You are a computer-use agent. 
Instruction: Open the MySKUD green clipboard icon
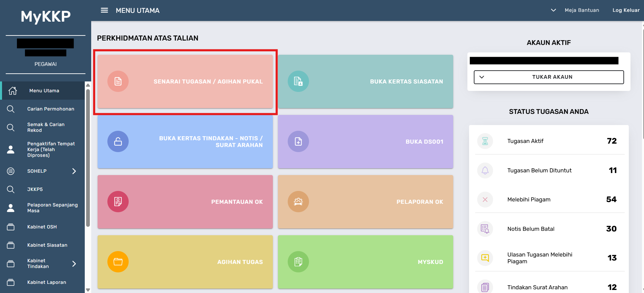pyautogui.click(x=298, y=262)
